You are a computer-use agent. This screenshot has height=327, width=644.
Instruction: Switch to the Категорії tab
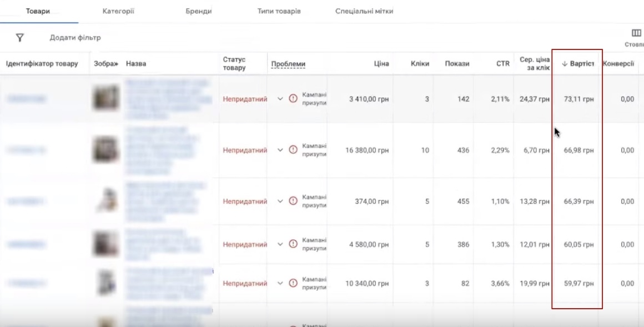pyautogui.click(x=118, y=11)
